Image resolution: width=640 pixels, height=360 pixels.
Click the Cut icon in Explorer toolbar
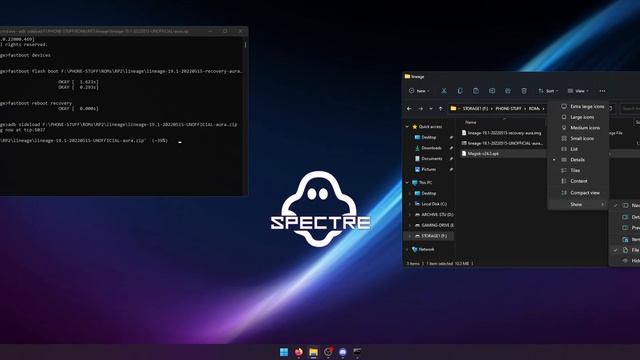pos(444,91)
